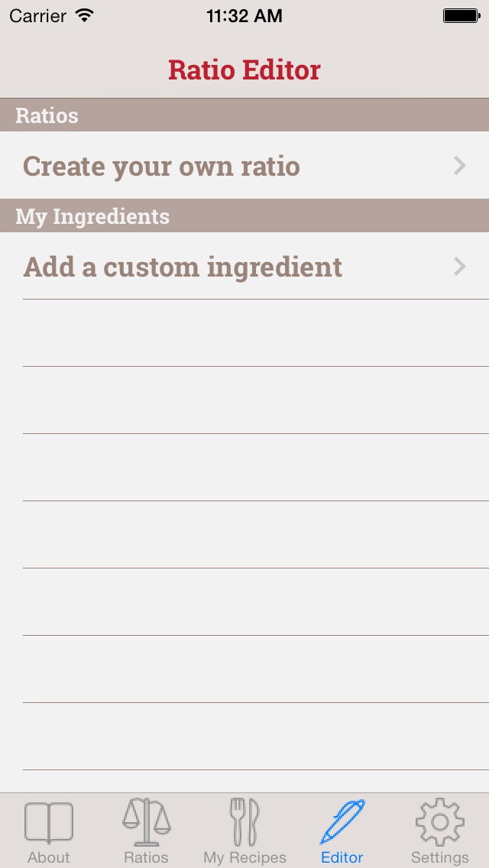This screenshot has width=489, height=868.
Task: Open the My Recipes tab label
Action: 244,857
